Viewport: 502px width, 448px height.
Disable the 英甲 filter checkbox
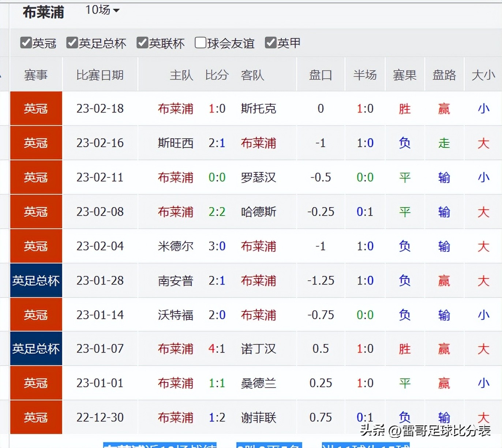click(x=270, y=43)
